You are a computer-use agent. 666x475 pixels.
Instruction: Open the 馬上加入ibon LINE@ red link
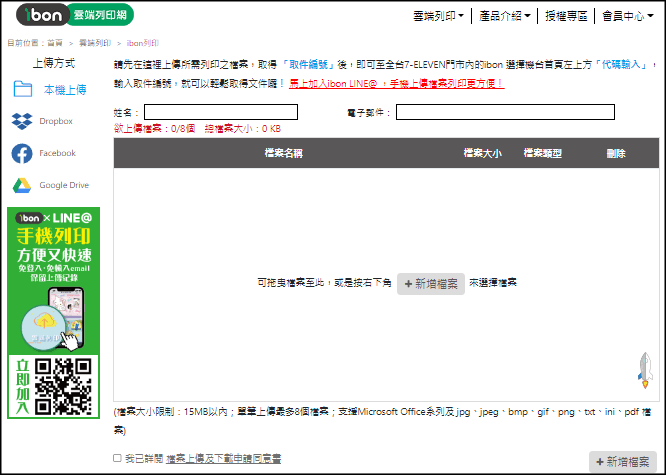(x=397, y=83)
